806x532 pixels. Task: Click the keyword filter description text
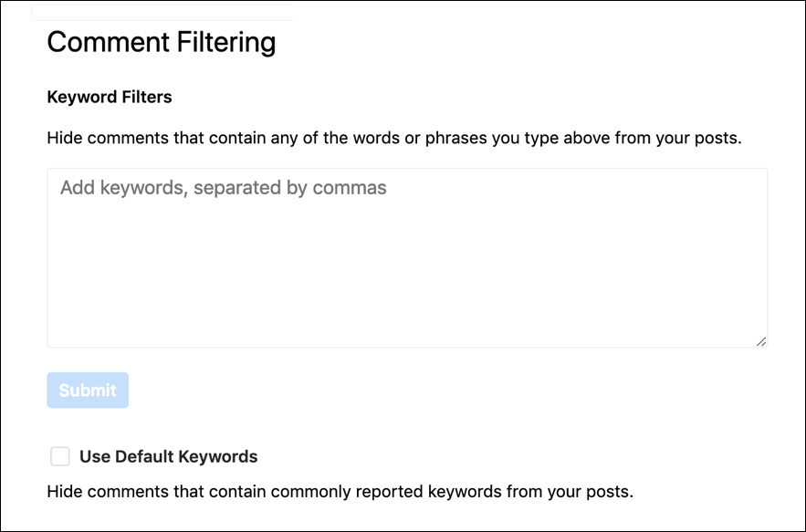395,138
